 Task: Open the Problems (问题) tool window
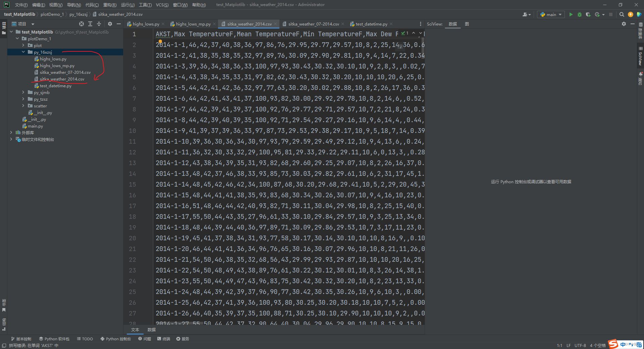pos(145,339)
